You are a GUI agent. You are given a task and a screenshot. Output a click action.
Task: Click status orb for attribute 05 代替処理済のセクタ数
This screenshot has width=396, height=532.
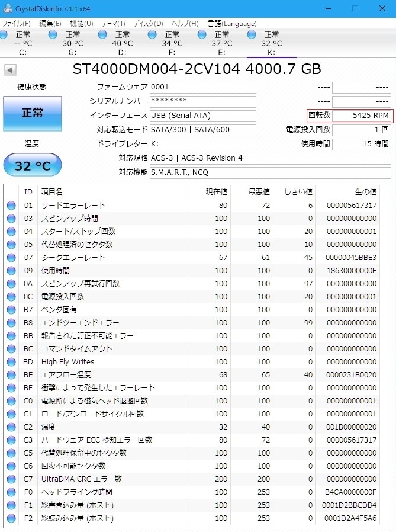click(x=11, y=245)
